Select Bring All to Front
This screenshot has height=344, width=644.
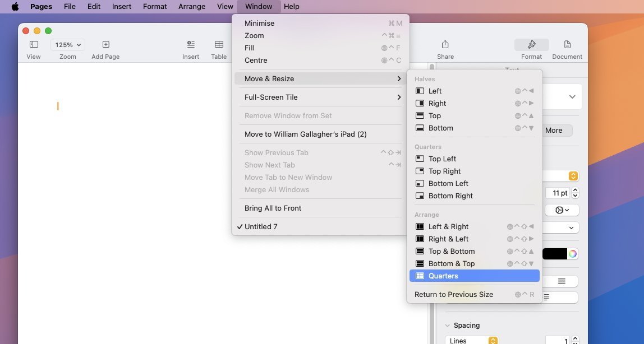(320, 208)
